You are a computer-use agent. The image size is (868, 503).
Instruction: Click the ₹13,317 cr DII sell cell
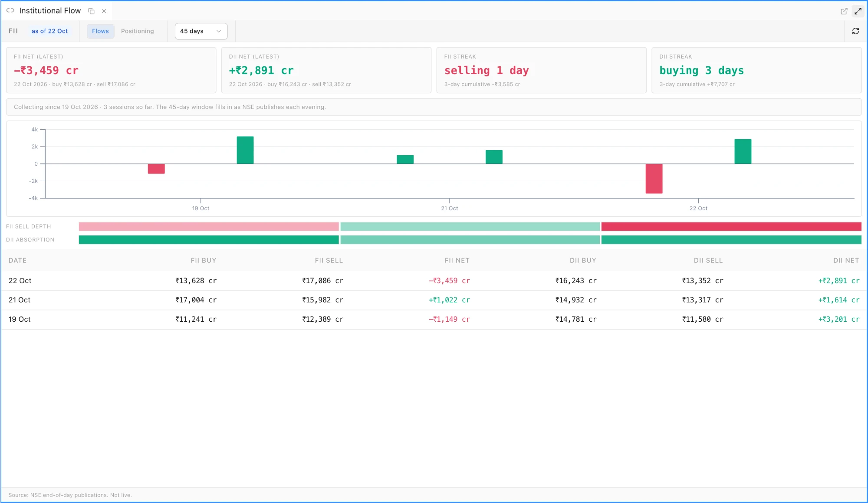tap(703, 300)
